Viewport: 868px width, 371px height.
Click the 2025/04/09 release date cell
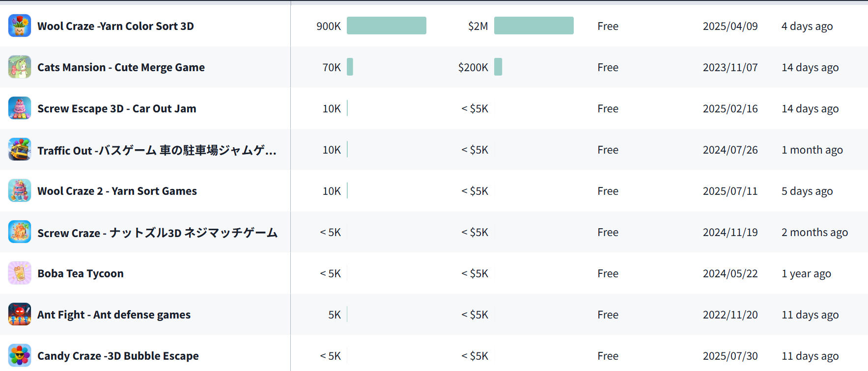(730, 26)
